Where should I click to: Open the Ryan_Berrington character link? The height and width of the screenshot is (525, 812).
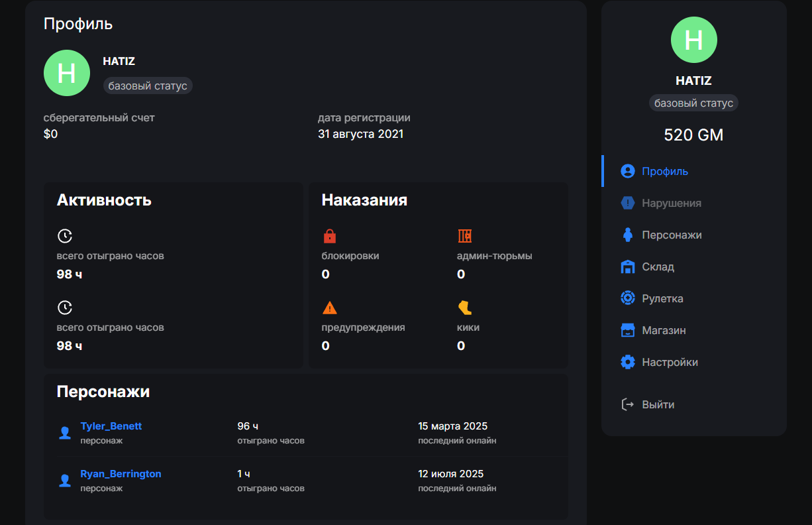(x=121, y=474)
